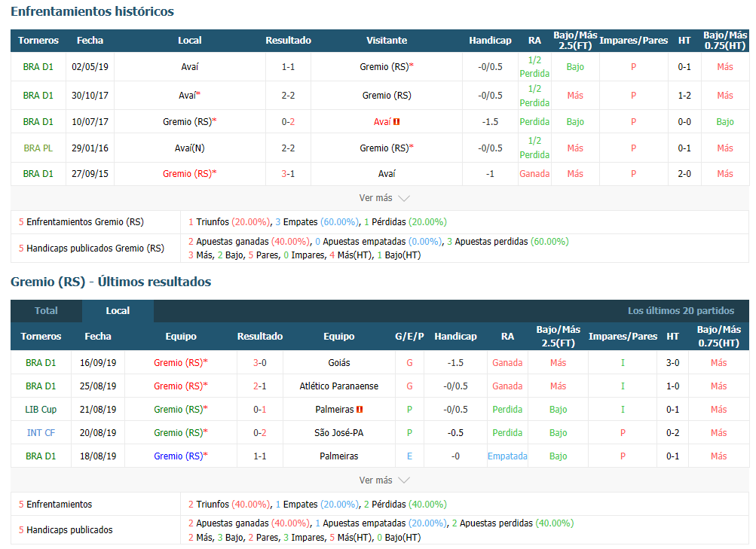Viewport: 756px width, 549px height.
Task: Click the G/E/P column header
Action: click(409, 336)
